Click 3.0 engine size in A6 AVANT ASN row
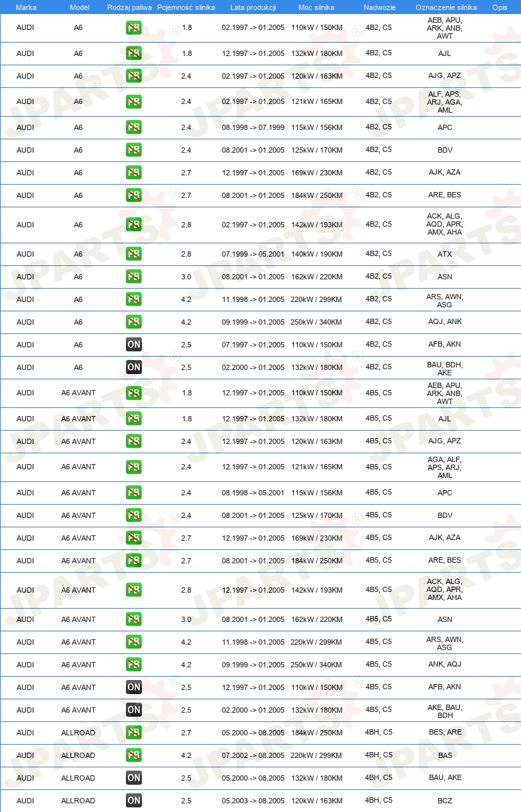Viewport: 521px width, 812px height. [x=186, y=619]
